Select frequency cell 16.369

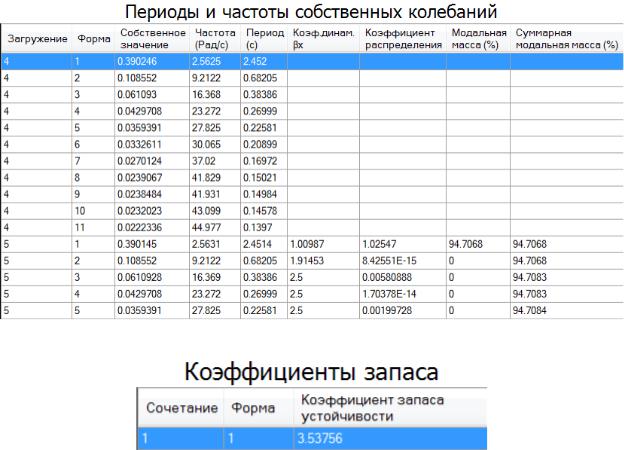pyautogui.click(x=215, y=277)
